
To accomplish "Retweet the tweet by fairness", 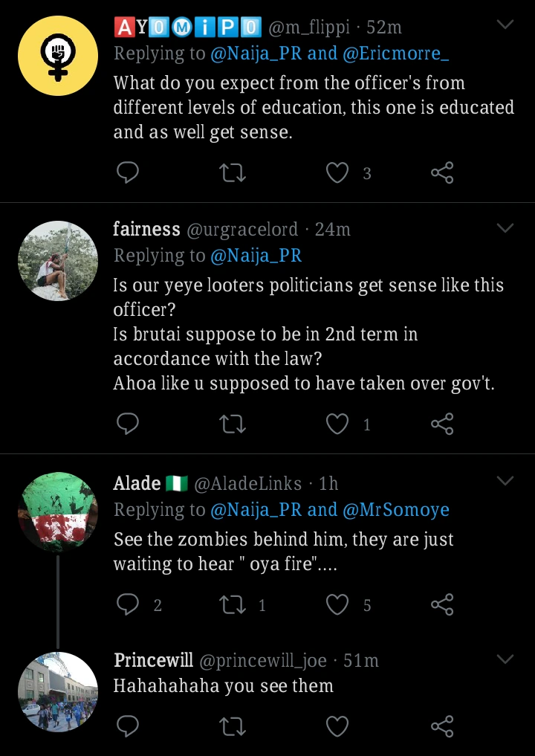I will [233, 424].
